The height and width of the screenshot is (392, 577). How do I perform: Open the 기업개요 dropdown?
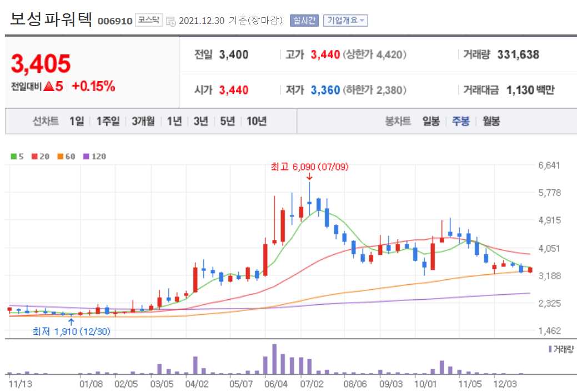tap(345, 20)
